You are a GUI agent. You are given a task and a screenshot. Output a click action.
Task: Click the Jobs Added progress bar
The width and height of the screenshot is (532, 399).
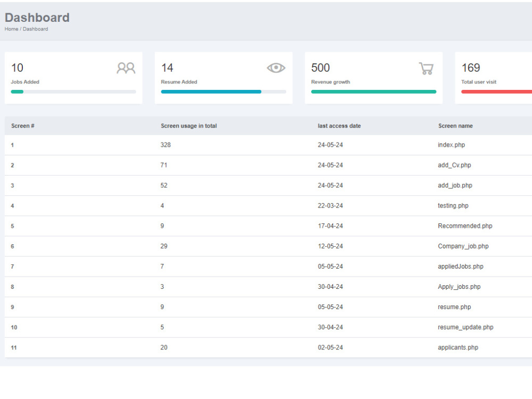(73, 92)
